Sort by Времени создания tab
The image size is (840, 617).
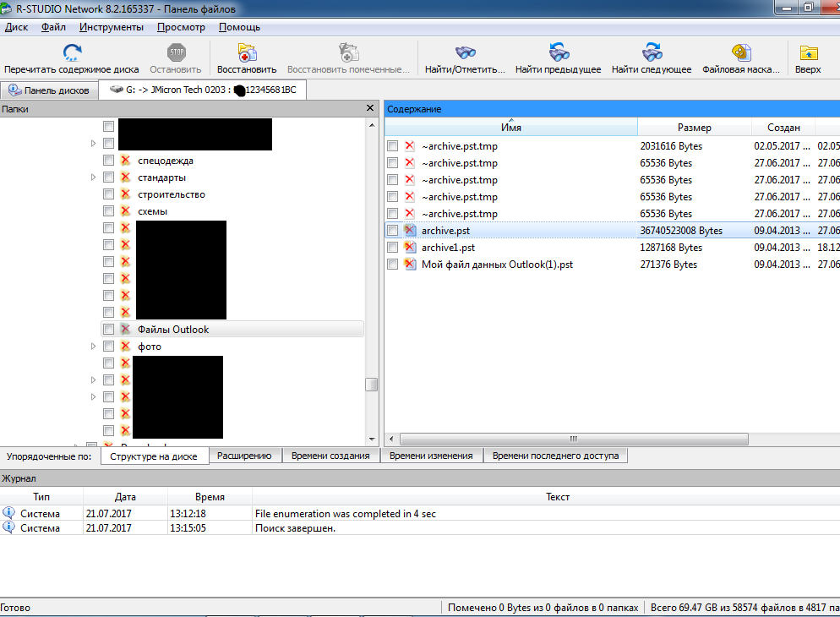tap(330, 456)
